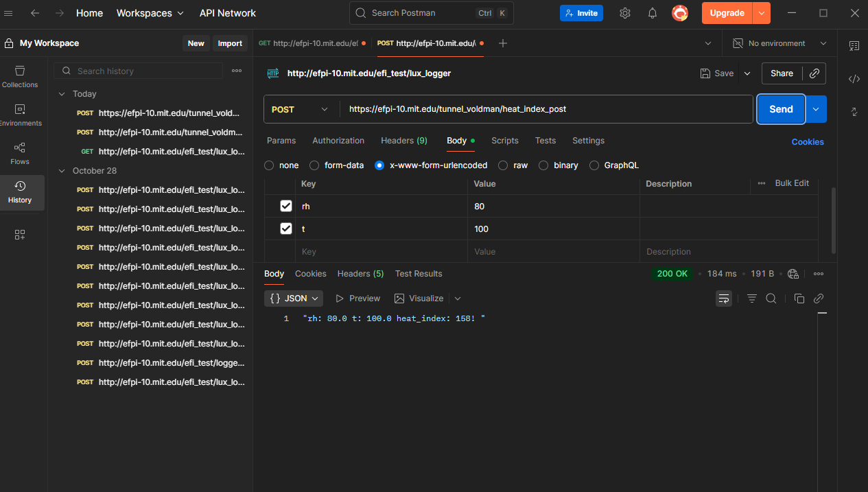This screenshot has height=492, width=868.
Task: Open the Collections sidebar panel
Action: [x=20, y=76]
